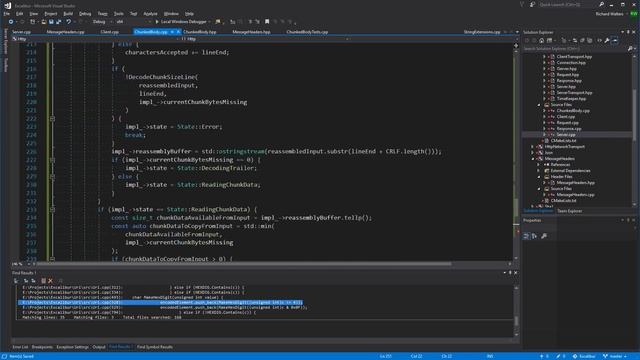640x360 pixels.
Task: Collapse code block at line 229
Action: (52, 176)
